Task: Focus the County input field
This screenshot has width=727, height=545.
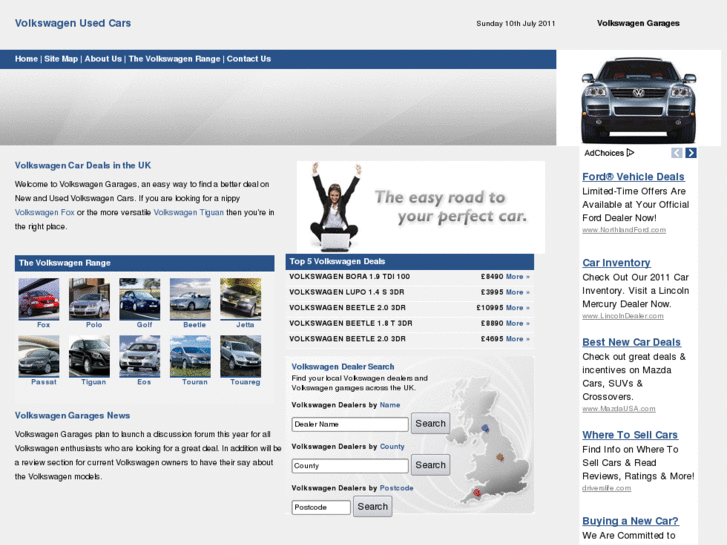Action: (350, 466)
